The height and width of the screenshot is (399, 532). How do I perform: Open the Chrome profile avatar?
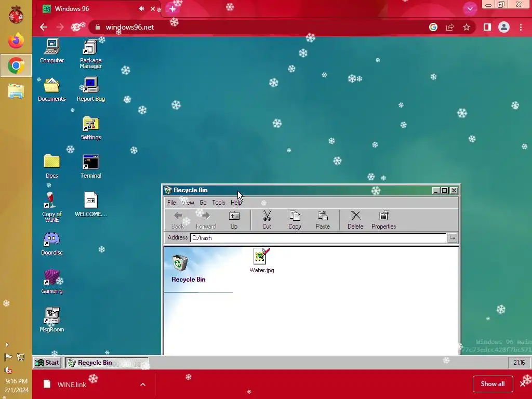click(504, 27)
